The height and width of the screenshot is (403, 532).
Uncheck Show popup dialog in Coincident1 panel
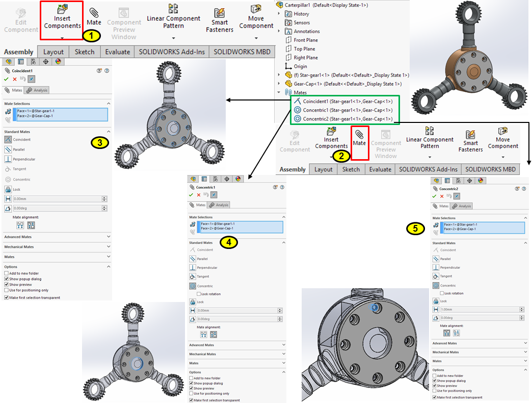tap(7, 279)
